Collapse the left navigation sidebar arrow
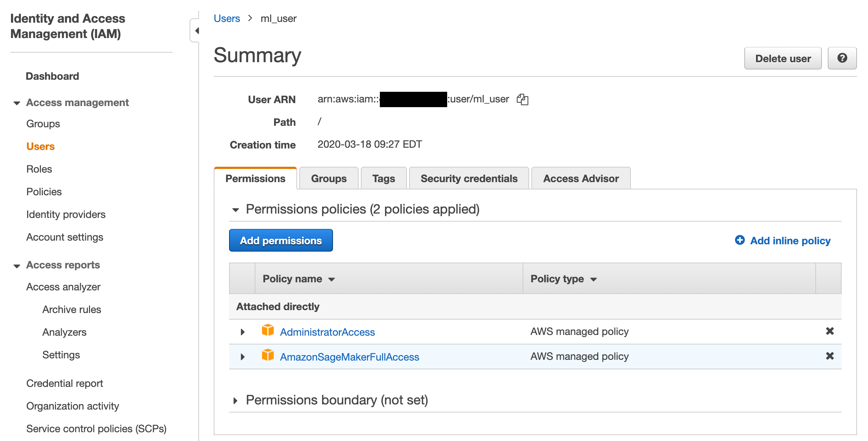This screenshot has height=441, width=868. click(197, 31)
